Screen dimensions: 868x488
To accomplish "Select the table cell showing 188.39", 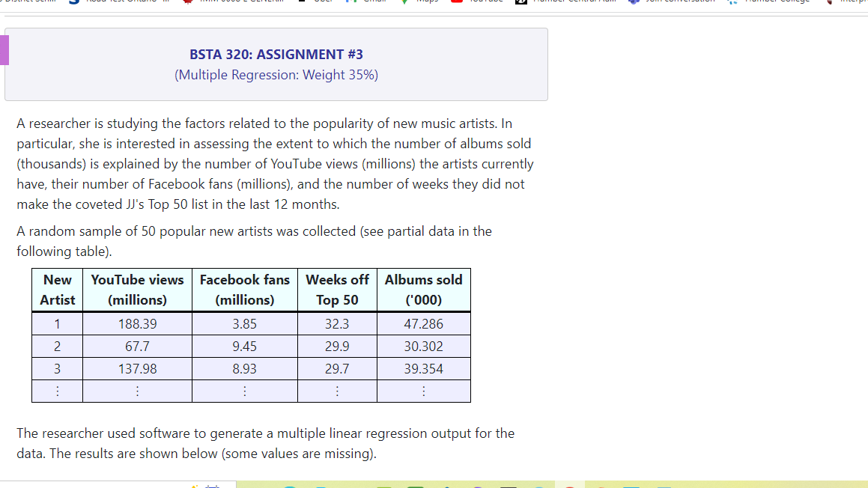I will point(137,323).
